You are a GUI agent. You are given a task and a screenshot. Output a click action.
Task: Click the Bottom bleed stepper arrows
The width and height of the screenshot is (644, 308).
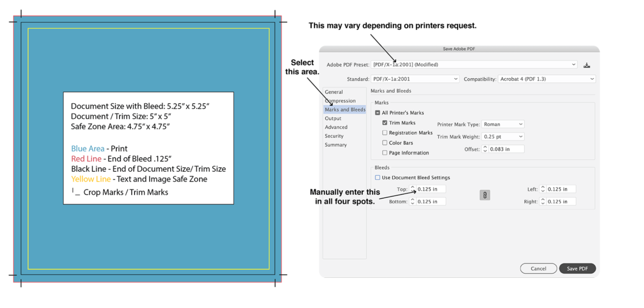(412, 201)
